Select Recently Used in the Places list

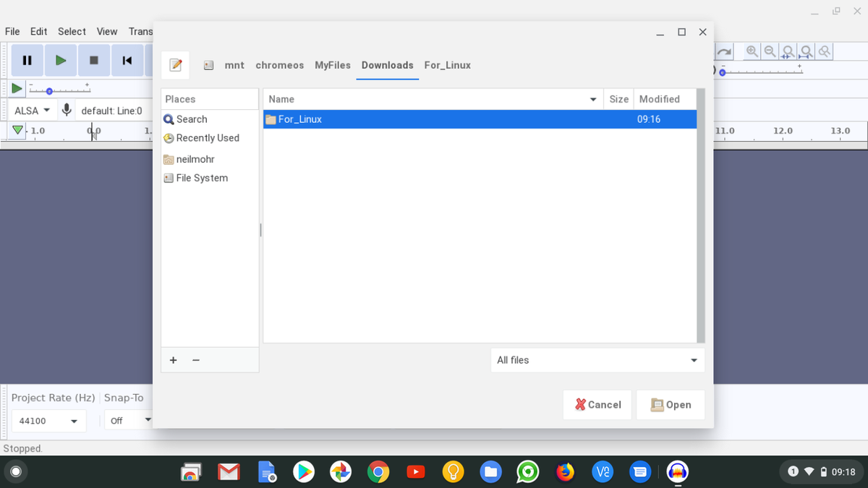point(208,138)
